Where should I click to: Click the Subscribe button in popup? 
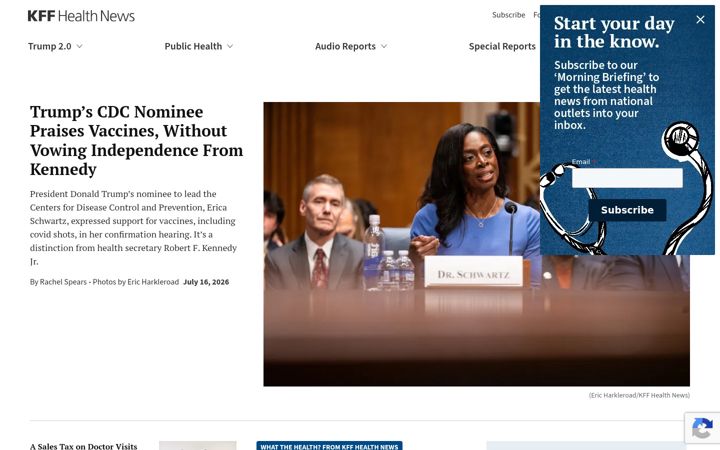pos(627,210)
